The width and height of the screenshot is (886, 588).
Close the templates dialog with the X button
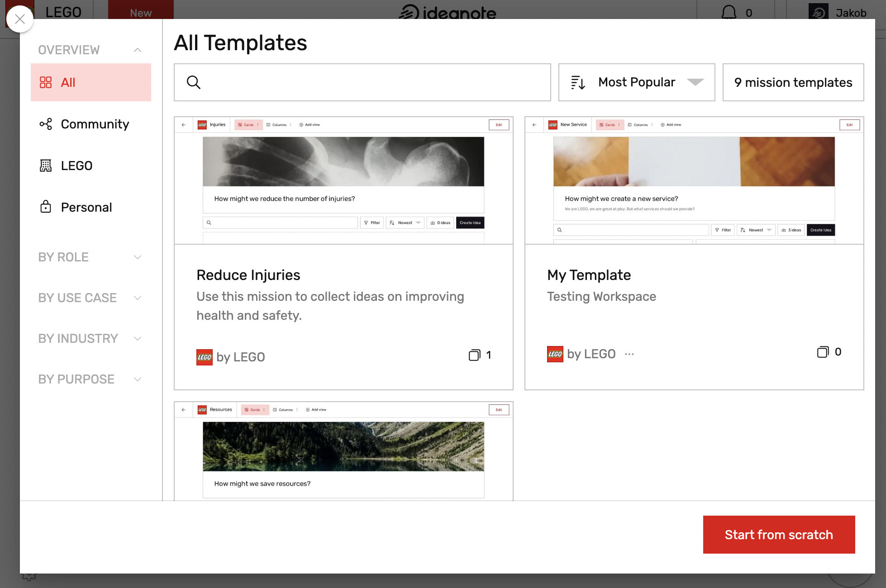point(19,19)
